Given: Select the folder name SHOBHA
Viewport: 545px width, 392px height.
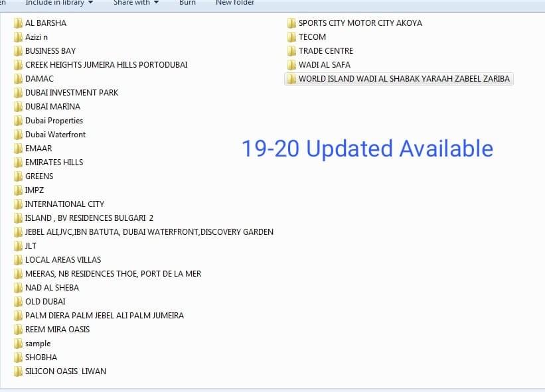Looking at the screenshot, I should click(x=41, y=358).
